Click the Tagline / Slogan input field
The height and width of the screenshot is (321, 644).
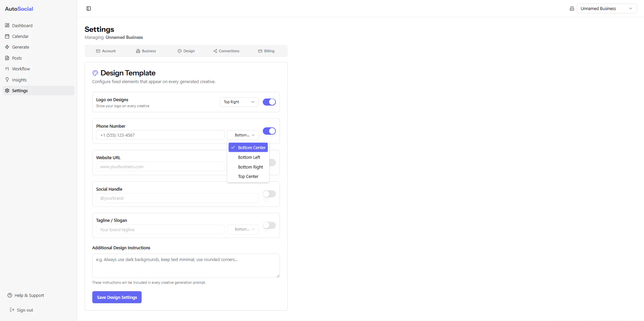pos(160,230)
